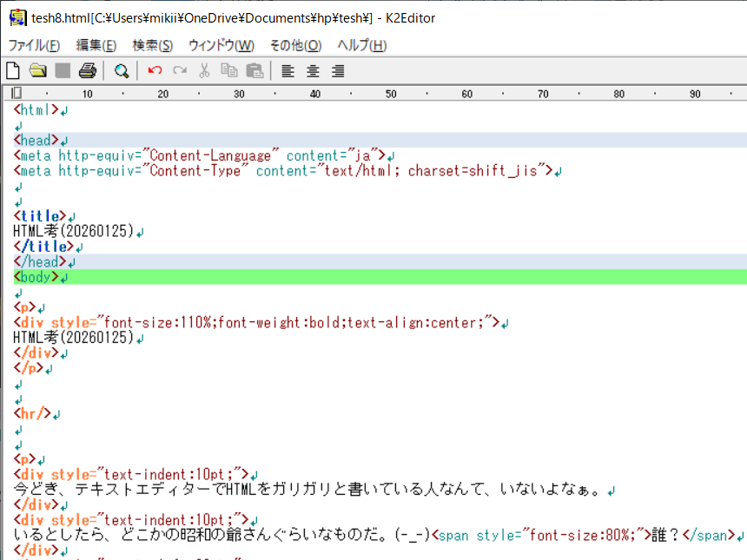The height and width of the screenshot is (560, 747).
Task: Click the open folder icon
Action: pyautogui.click(x=37, y=70)
